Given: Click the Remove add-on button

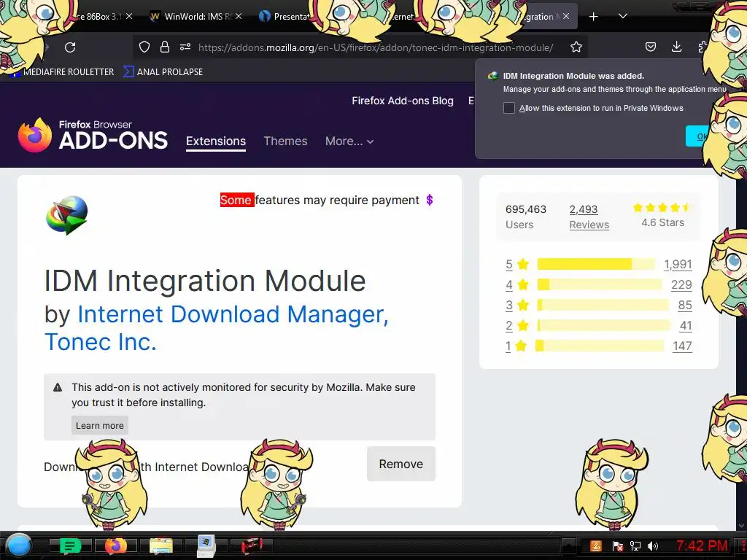Looking at the screenshot, I should (400, 464).
